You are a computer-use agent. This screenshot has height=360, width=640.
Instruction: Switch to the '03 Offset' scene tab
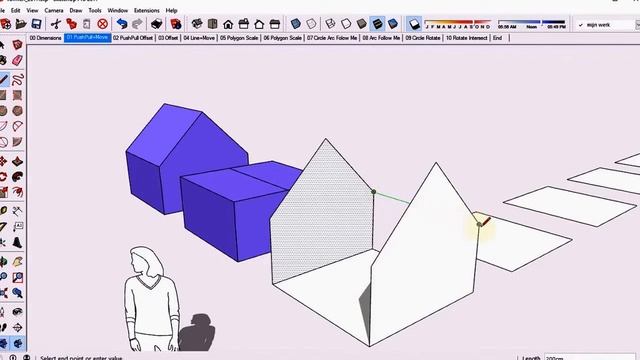click(x=168, y=38)
